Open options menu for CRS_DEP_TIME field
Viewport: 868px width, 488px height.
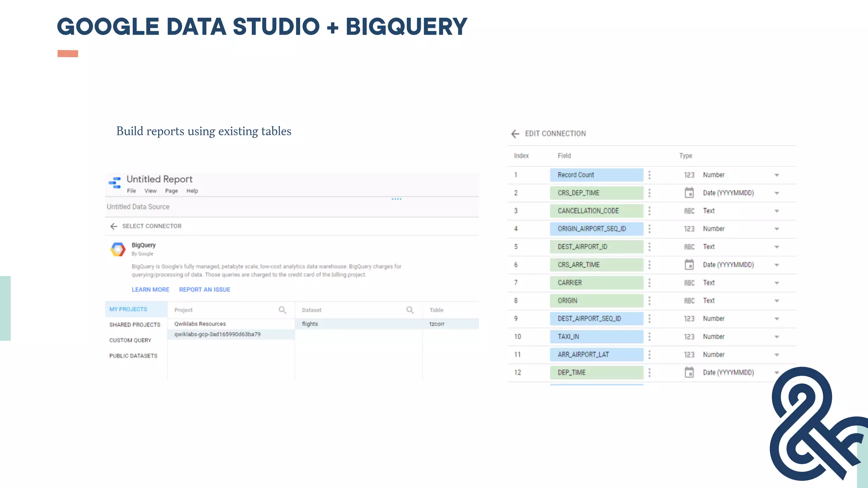649,193
